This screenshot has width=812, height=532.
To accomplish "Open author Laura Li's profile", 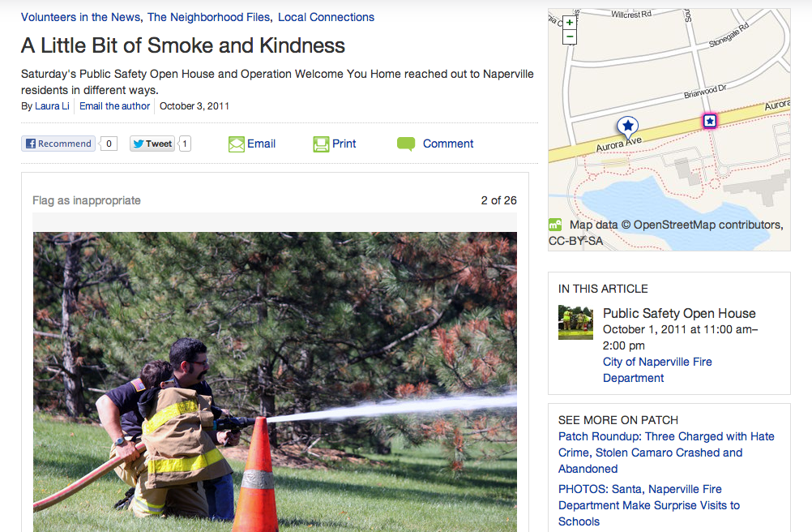I will click(x=52, y=106).
